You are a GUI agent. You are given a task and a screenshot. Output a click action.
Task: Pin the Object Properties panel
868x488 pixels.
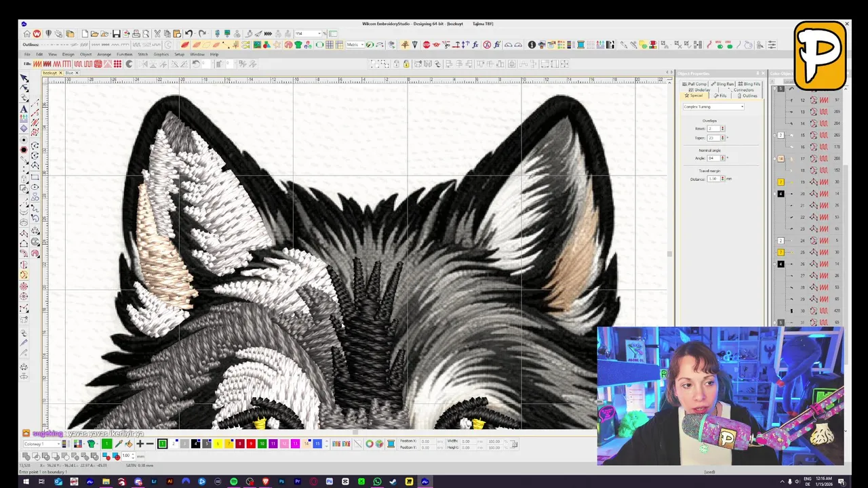[757, 73]
